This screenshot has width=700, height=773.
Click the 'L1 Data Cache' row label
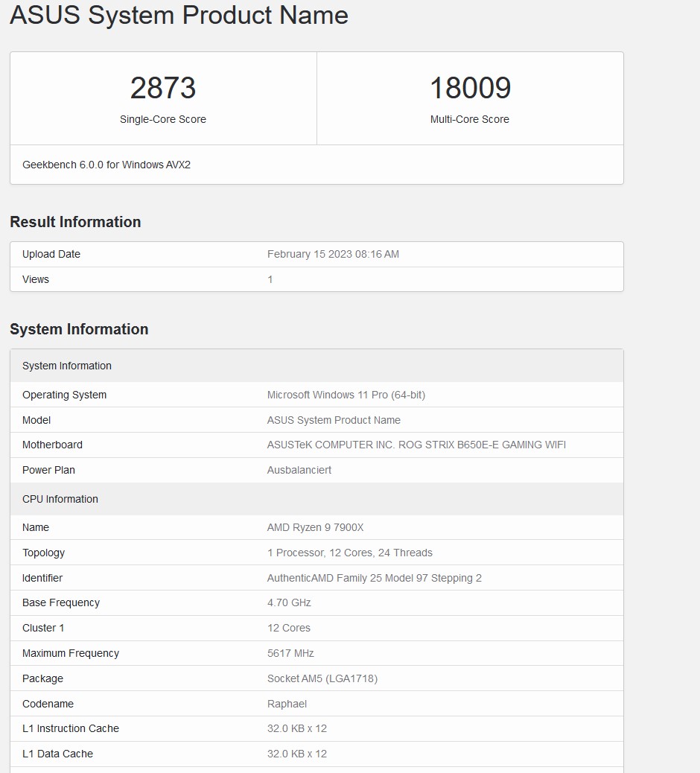click(x=57, y=754)
